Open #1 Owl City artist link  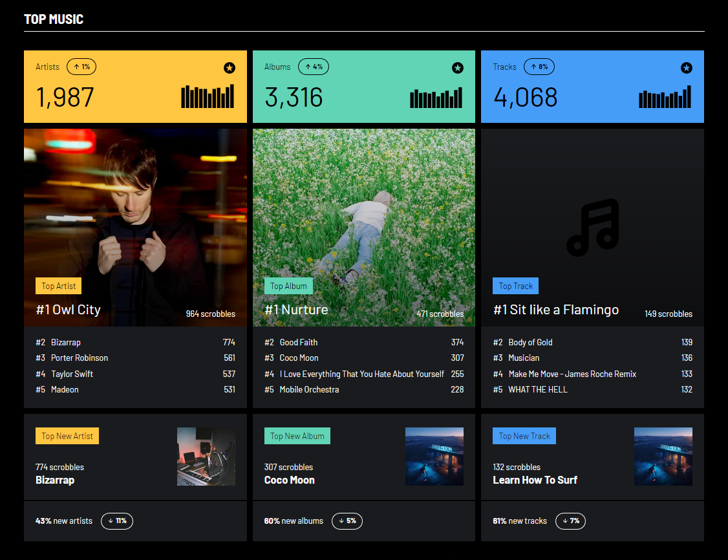point(69,310)
